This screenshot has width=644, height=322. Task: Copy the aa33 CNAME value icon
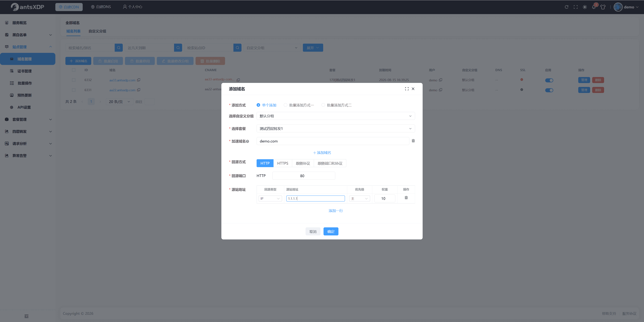(x=238, y=80)
